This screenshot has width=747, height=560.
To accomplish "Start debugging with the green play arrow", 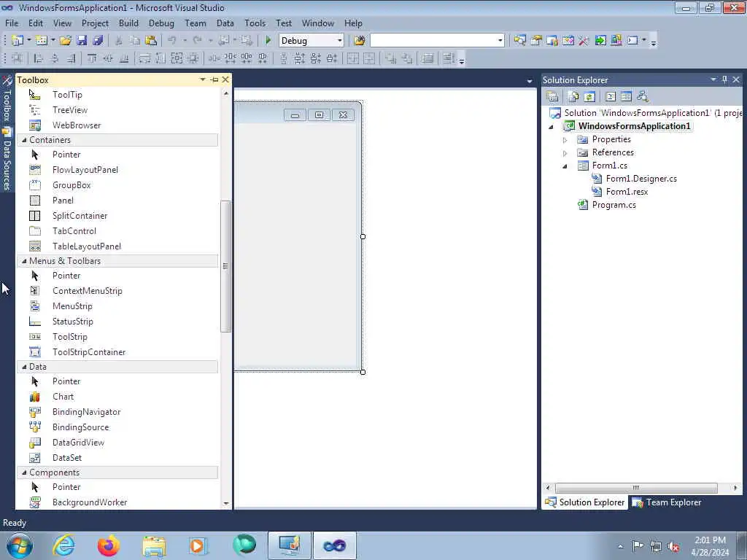I will click(268, 41).
